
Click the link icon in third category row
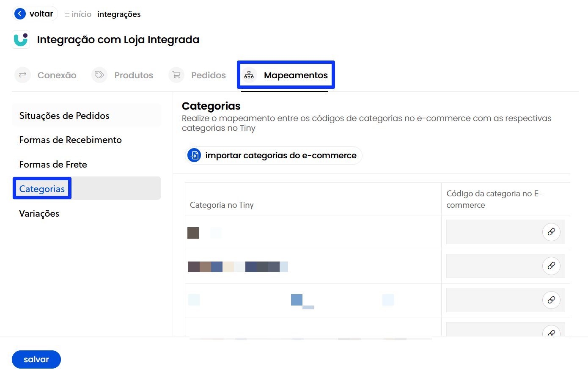coord(551,300)
